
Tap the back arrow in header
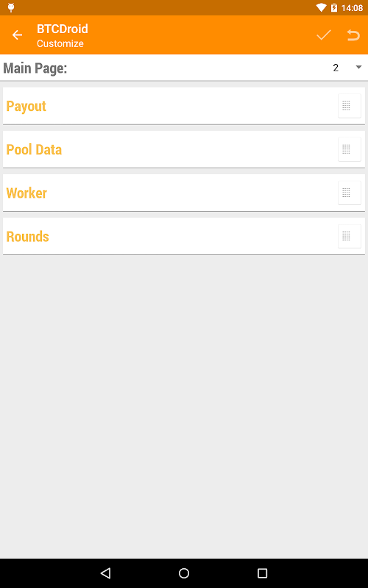17,35
